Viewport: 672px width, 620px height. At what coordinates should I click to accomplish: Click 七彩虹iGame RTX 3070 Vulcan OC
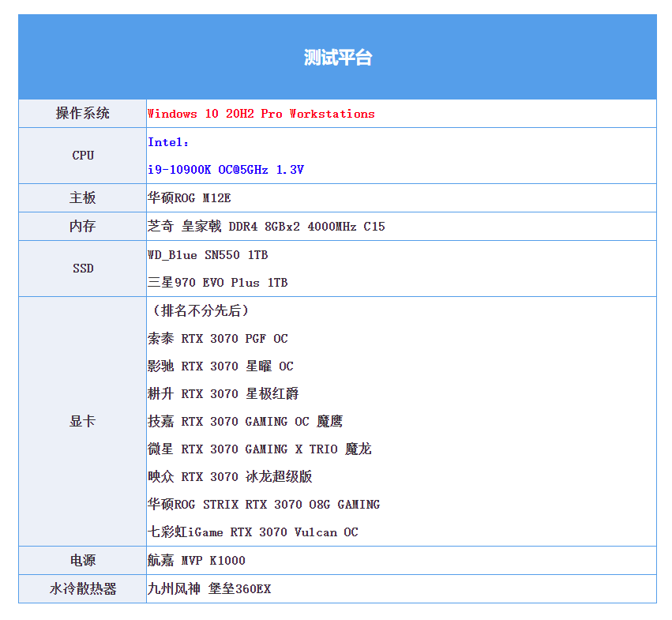(x=253, y=532)
